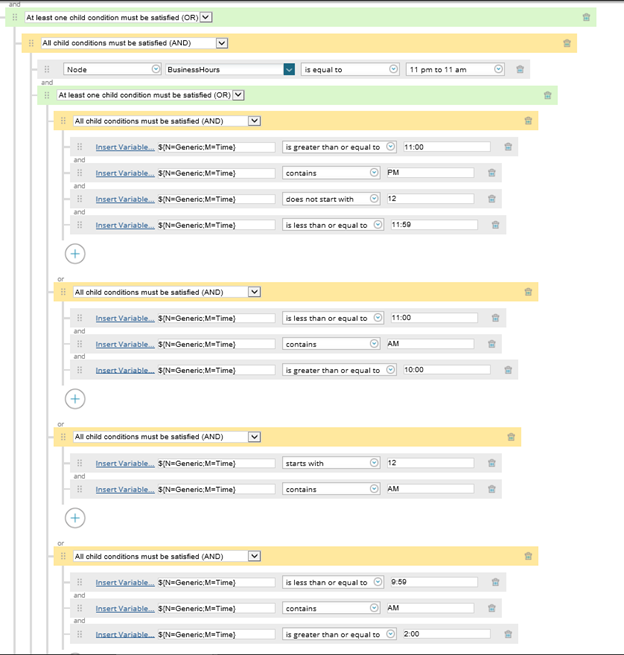The width and height of the screenshot is (624, 655).
Task: Open nested OR group type dropdown
Action: 238,95
